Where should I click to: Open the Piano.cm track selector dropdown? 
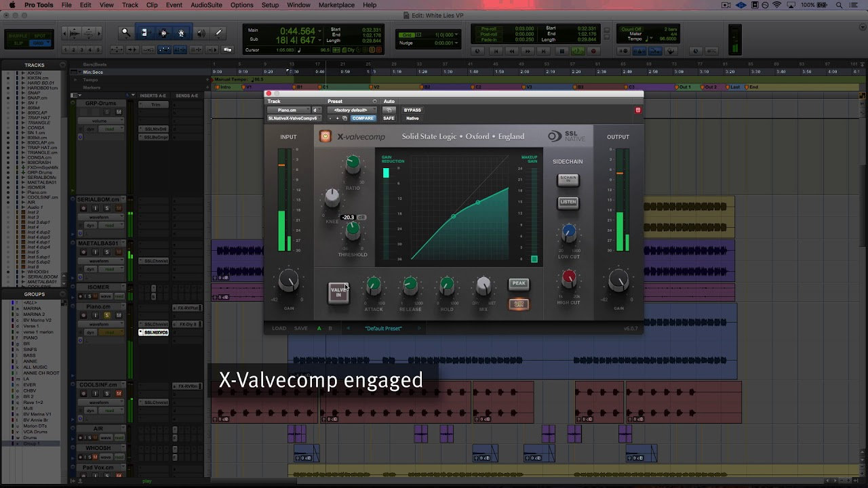tap(289, 110)
